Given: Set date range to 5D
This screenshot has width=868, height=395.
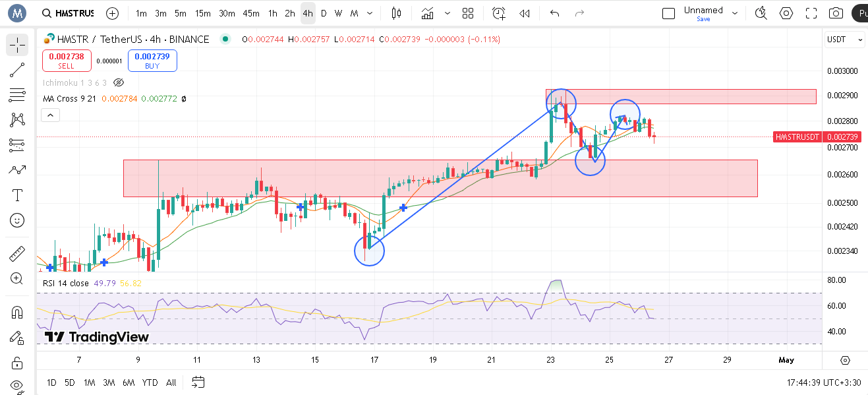Looking at the screenshot, I should [70, 382].
